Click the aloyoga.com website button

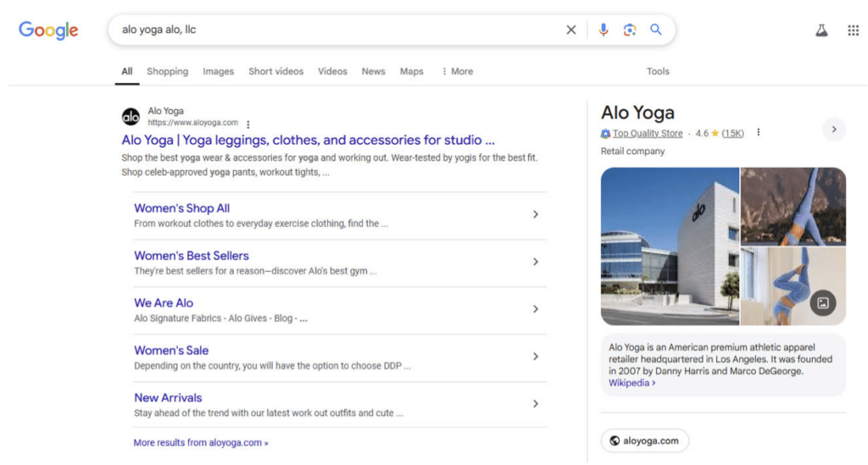pos(644,440)
